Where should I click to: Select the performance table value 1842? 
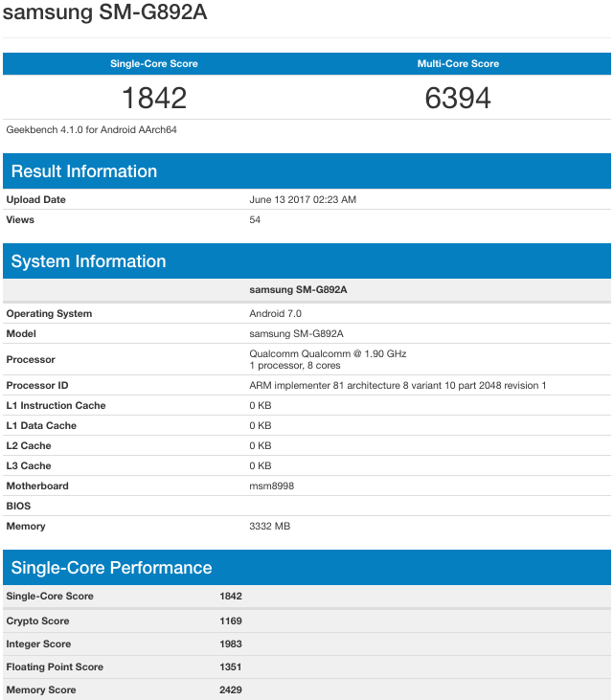pos(231,596)
